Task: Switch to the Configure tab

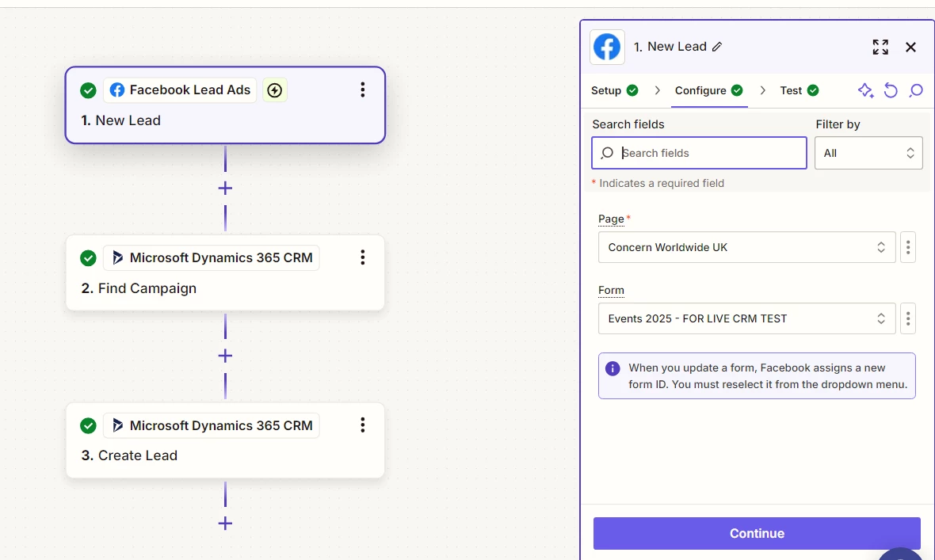Action: (x=709, y=90)
